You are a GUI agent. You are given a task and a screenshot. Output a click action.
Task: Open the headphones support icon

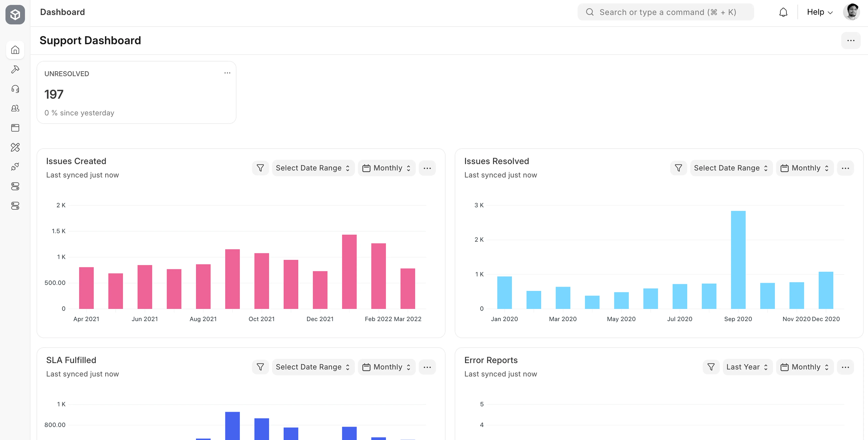pos(15,89)
